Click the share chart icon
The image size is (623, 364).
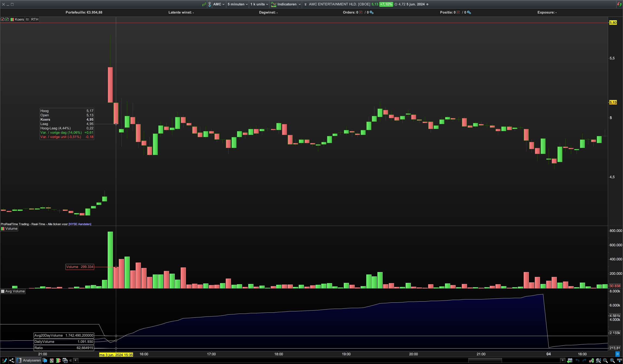click(12, 360)
